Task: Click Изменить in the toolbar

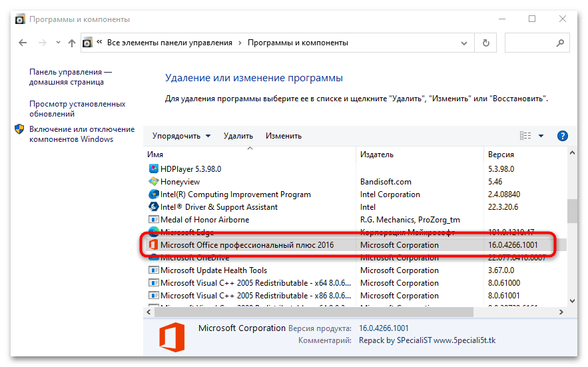Action: pos(283,136)
